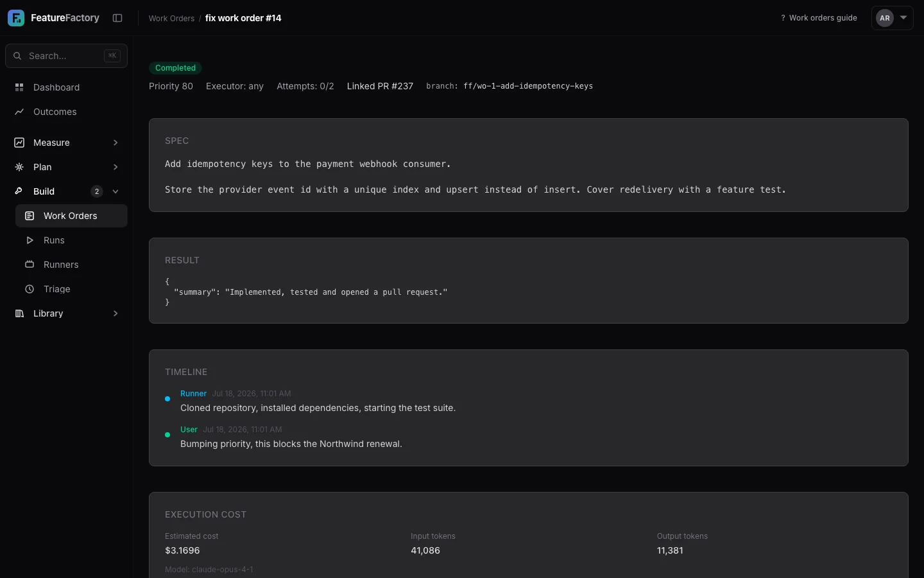The image size is (924, 578).
Task: Click spec line starting 'Store the provider event id'
Action: [x=475, y=189]
